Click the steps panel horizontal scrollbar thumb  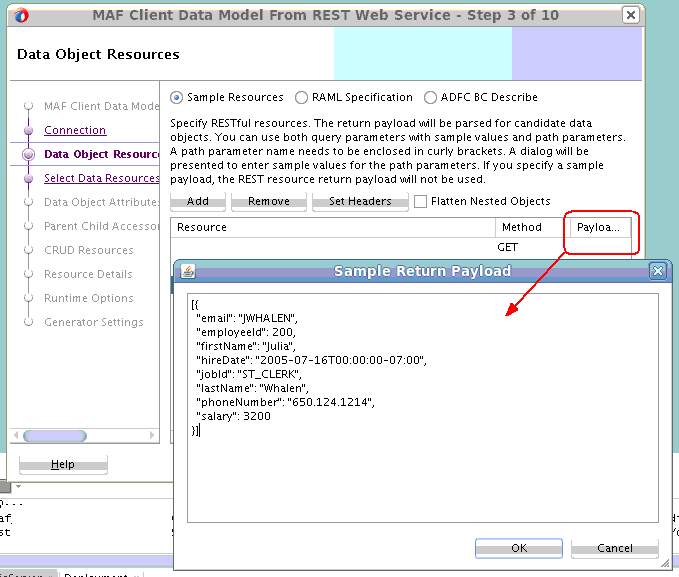55,435
